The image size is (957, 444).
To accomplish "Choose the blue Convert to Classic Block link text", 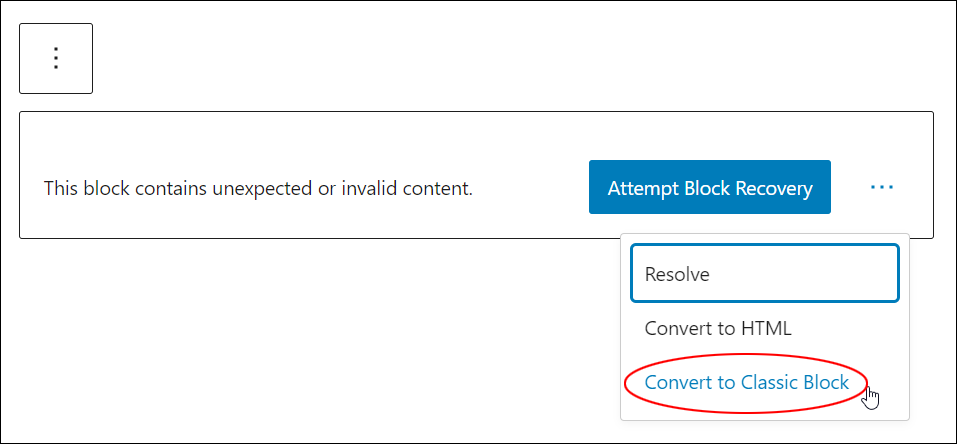I will pyautogui.click(x=746, y=382).
